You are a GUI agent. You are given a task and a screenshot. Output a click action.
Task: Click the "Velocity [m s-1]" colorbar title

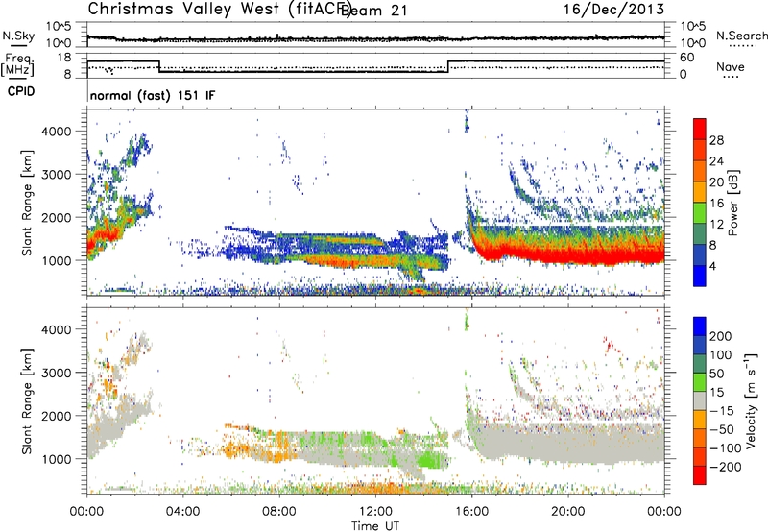(x=751, y=400)
